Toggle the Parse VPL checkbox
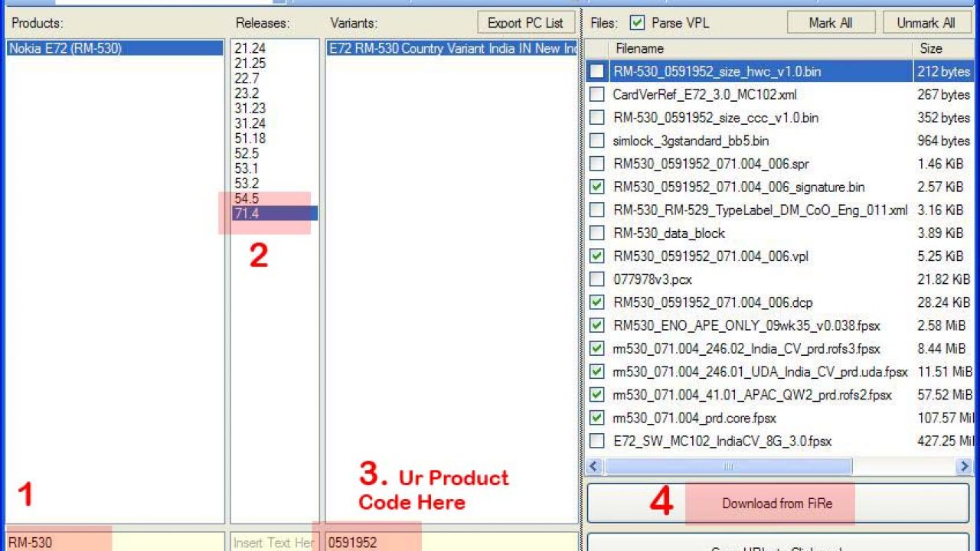Image resolution: width=980 pixels, height=551 pixels. pos(637,23)
